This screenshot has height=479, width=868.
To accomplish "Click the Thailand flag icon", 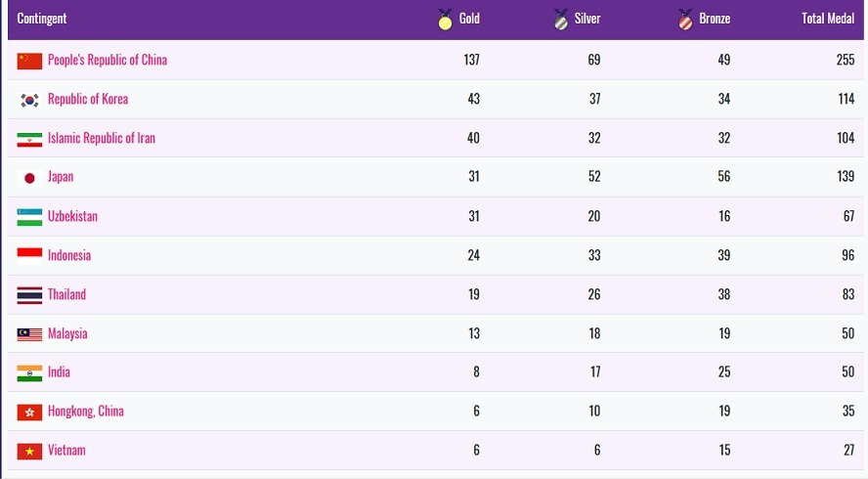I will coord(29,295).
